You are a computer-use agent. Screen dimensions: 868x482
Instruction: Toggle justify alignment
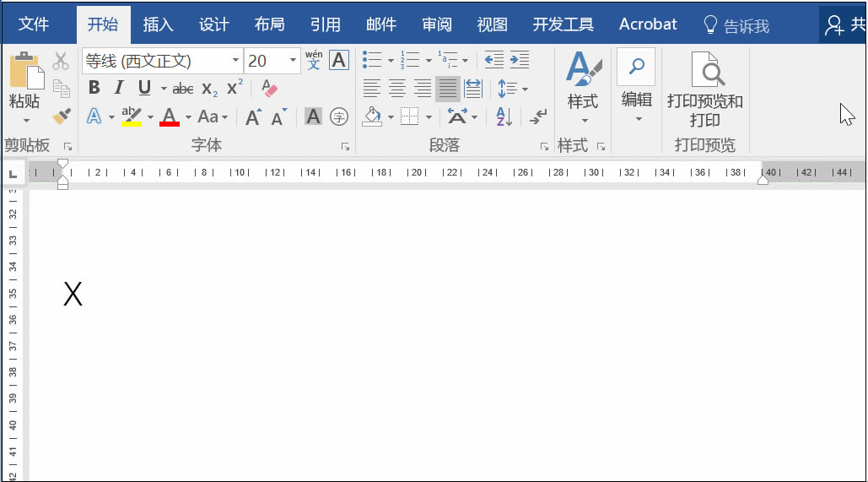click(x=447, y=88)
